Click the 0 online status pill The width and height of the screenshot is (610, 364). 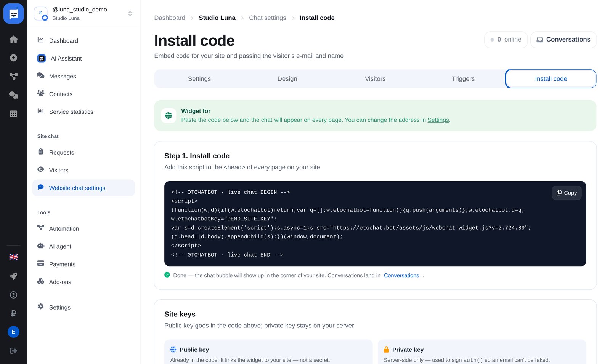(506, 40)
